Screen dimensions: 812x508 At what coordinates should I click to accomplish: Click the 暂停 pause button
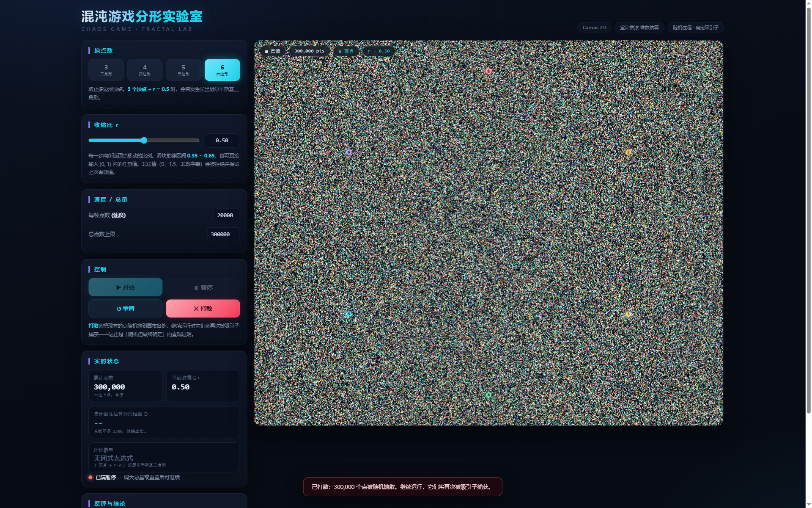click(x=203, y=287)
